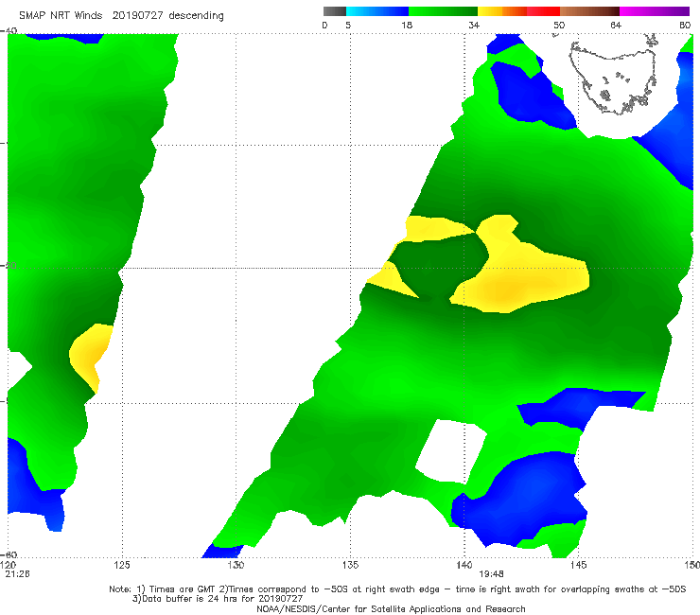Click the color bar label "50"

(x=559, y=26)
